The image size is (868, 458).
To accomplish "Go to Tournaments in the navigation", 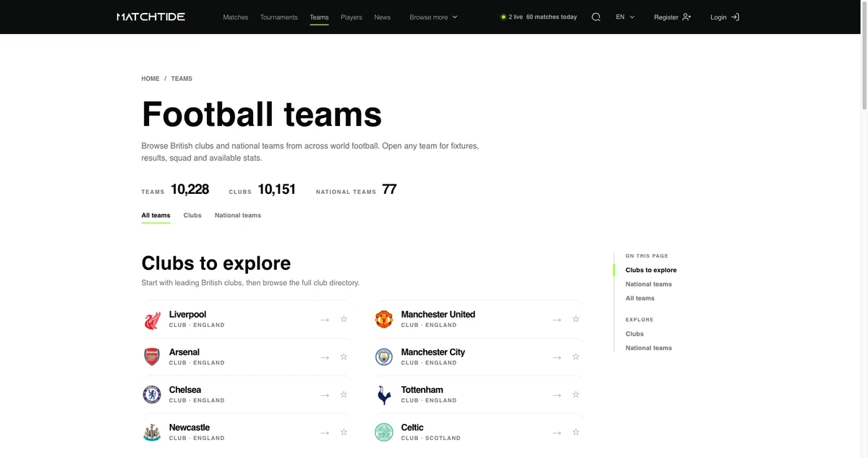I will (x=279, y=17).
